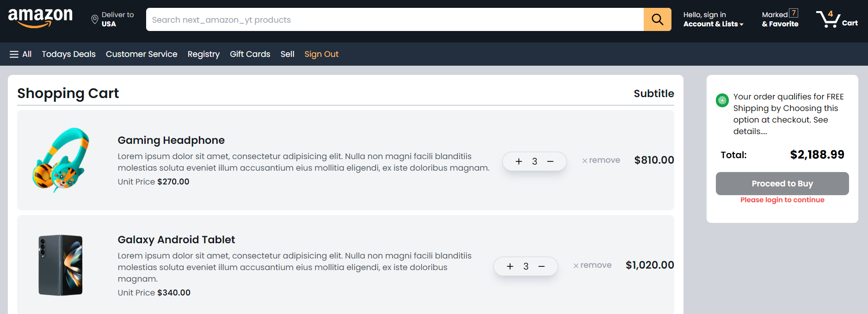Click Please login to continue text
This screenshot has height=314, width=868.
[782, 200]
